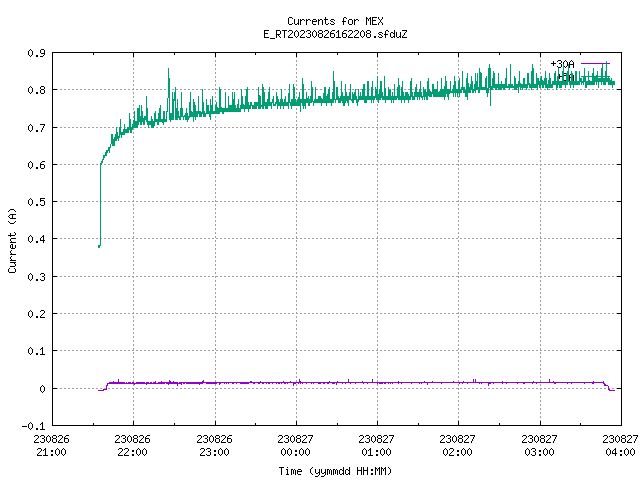Click the y-axis tick label '0.2'
Viewport: 640px width, 480px height.
point(36,314)
